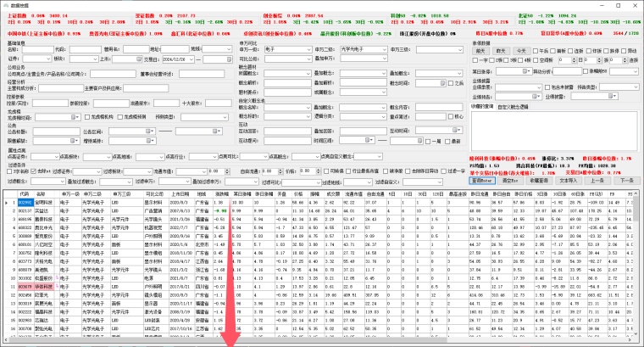Open calendar icon in 概念时间 field
The height and width of the screenshot is (347, 644).
pyautogui.click(x=442, y=83)
